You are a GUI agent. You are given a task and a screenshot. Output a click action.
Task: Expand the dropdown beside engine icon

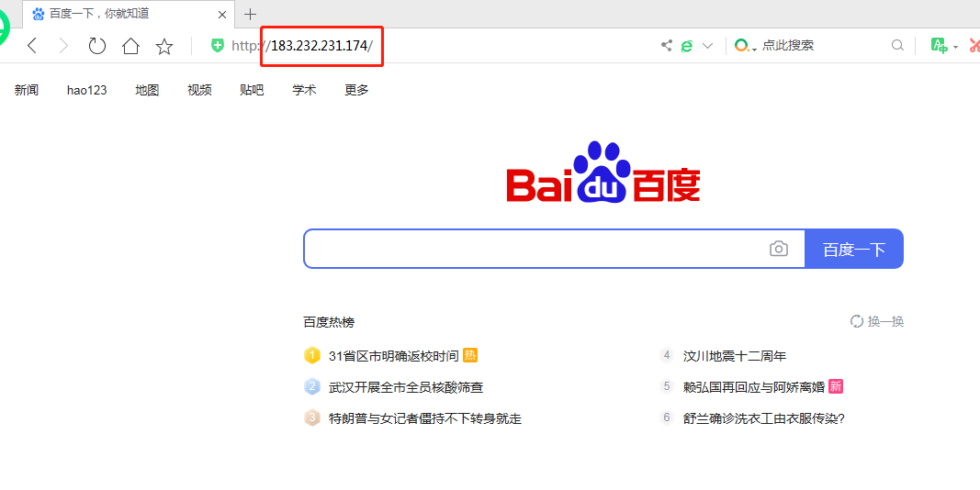click(x=707, y=46)
